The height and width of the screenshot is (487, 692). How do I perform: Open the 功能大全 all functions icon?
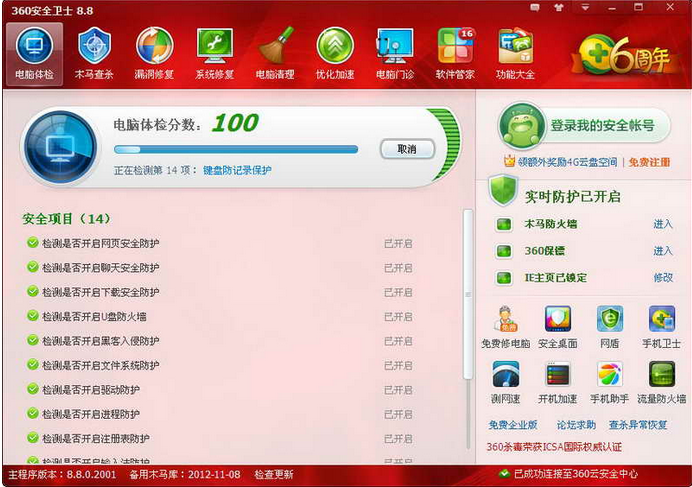tap(515, 54)
